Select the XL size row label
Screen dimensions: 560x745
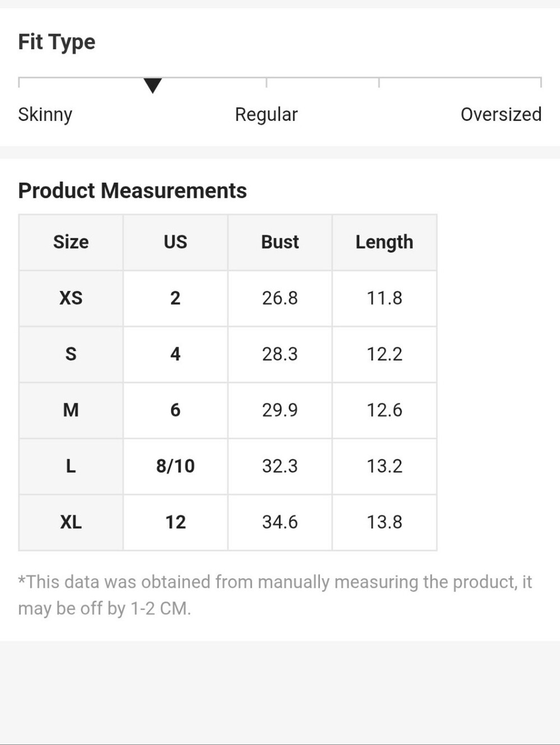(x=71, y=522)
